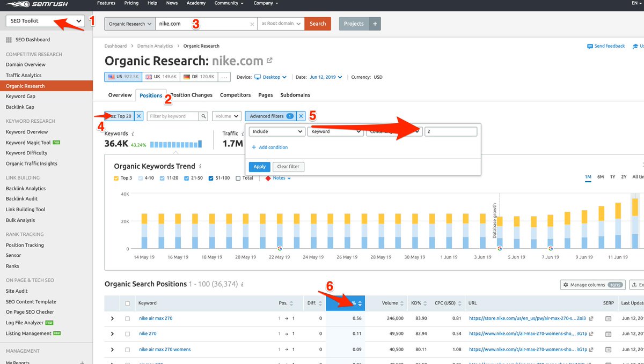The image size is (644, 364).
Task: Click the orange Search button
Action: pyautogui.click(x=318, y=24)
